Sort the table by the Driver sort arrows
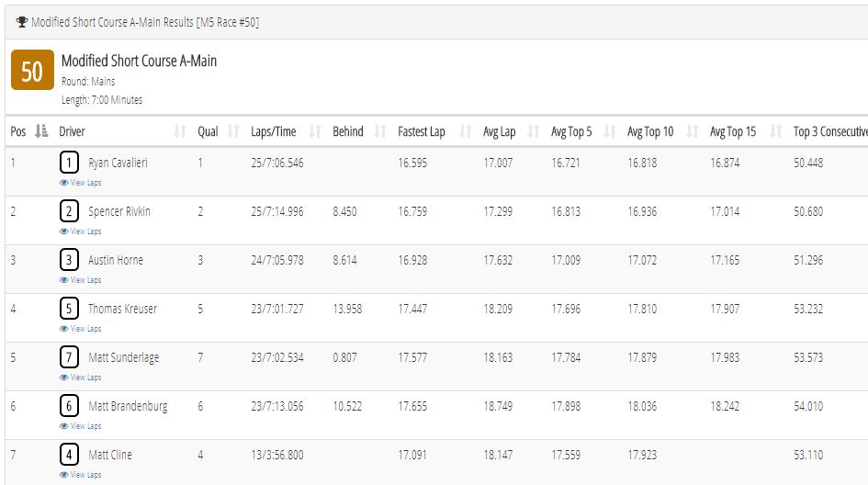 point(180,131)
